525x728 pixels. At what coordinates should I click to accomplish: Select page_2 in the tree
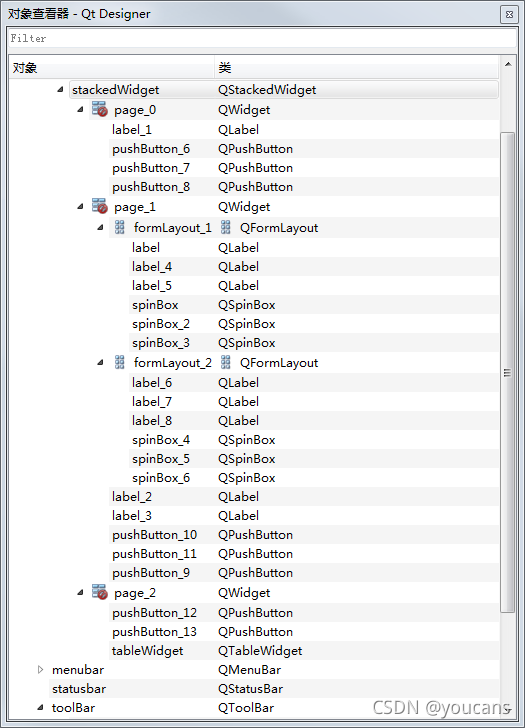tap(135, 593)
